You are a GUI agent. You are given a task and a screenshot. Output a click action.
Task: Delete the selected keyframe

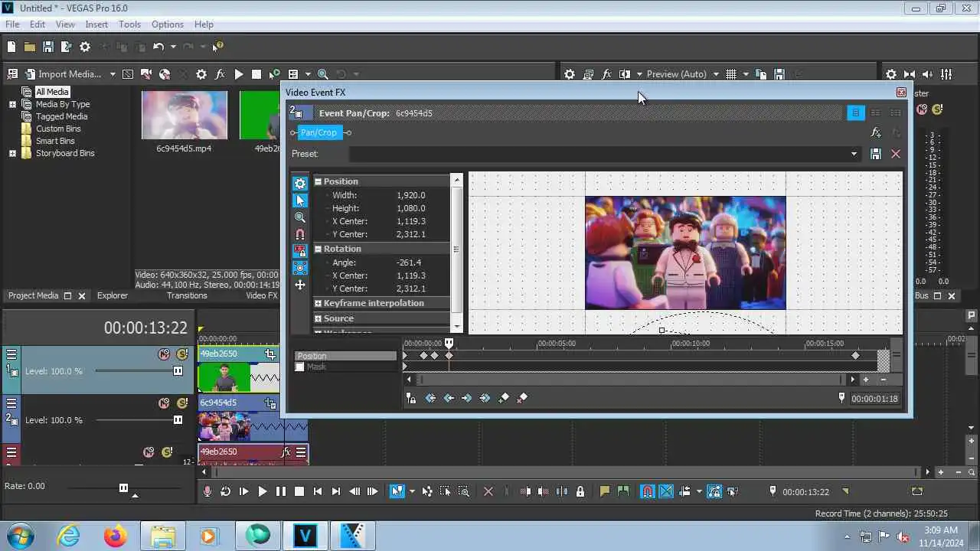522,398
